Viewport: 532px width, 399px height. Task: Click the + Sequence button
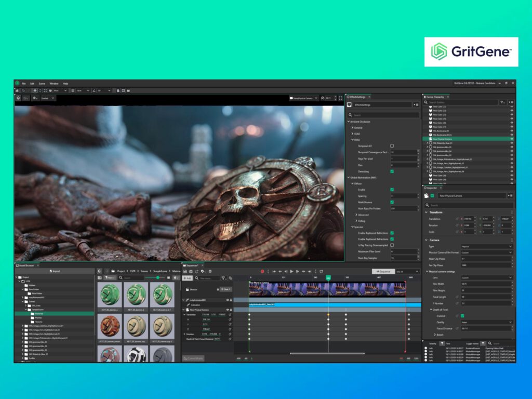tap(383, 271)
